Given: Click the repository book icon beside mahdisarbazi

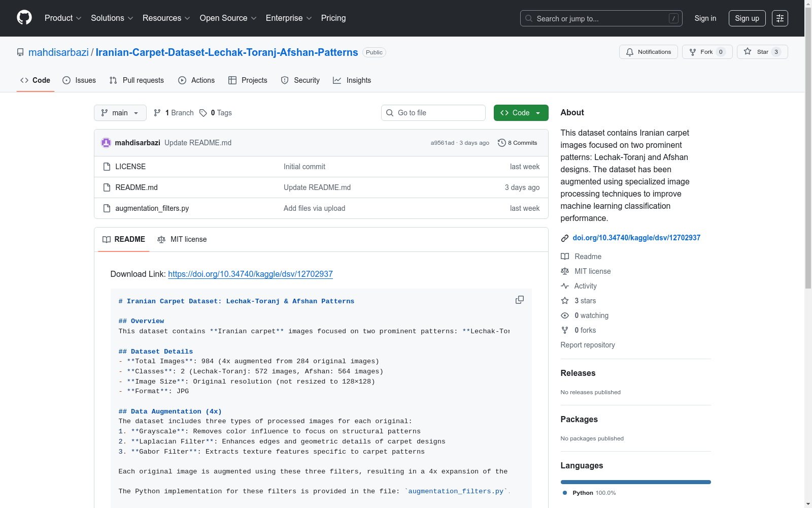Looking at the screenshot, I should click(20, 52).
